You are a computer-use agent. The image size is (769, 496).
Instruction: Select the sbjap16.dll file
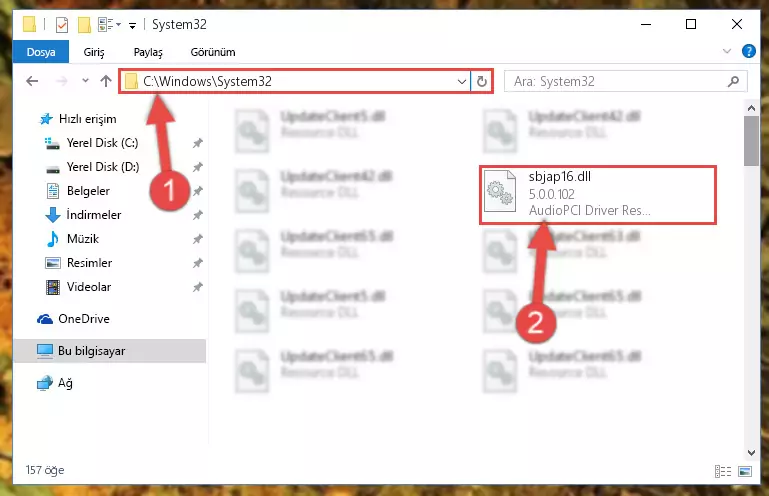tap(598, 195)
